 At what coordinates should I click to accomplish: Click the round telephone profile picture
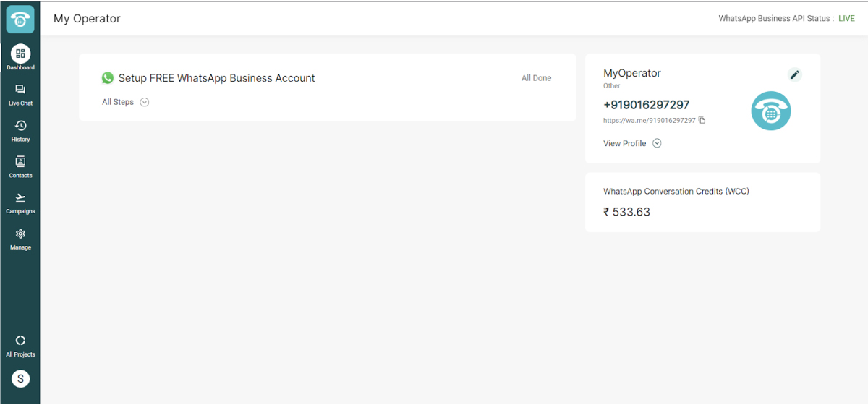(770, 111)
